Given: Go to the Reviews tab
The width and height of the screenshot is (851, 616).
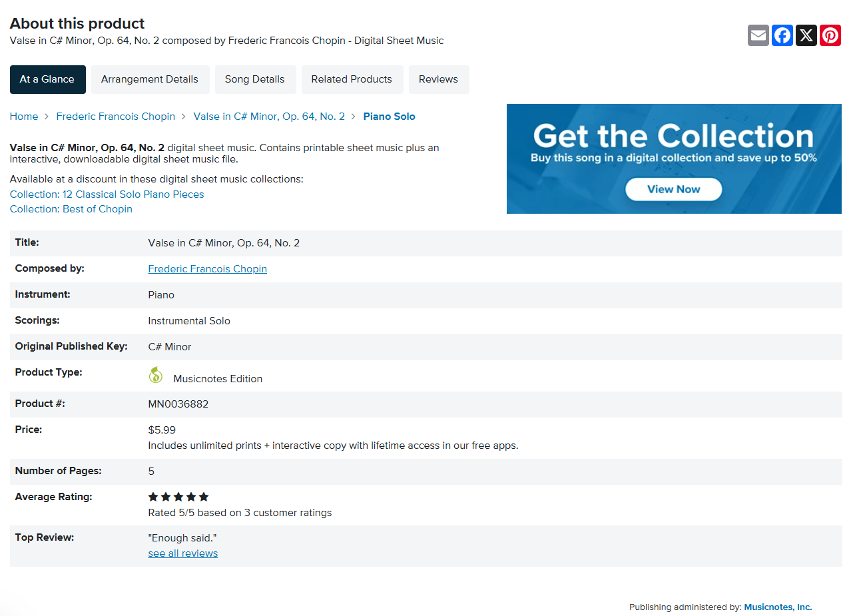Looking at the screenshot, I should click(x=438, y=79).
